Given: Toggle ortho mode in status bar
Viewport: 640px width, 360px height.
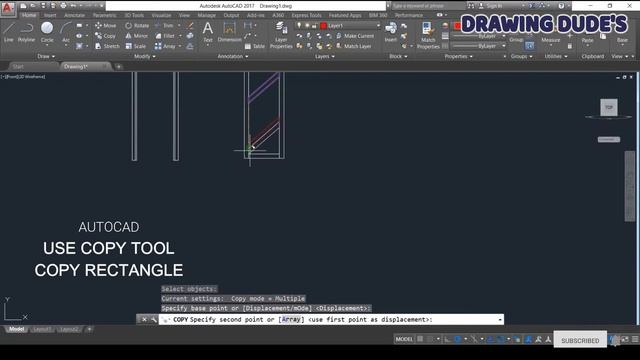Looking at the screenshot, I should point(448,339).
